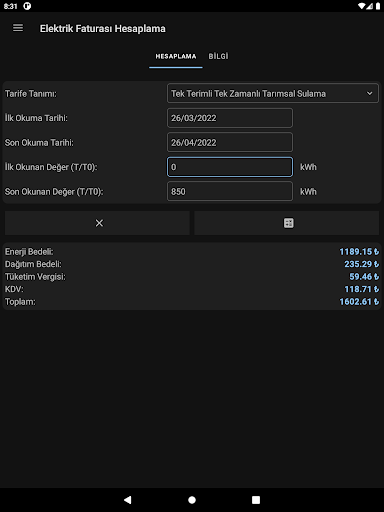The image size is (384, 512).
Task: Tap the Android back navigation button
Action: (128, 500)
